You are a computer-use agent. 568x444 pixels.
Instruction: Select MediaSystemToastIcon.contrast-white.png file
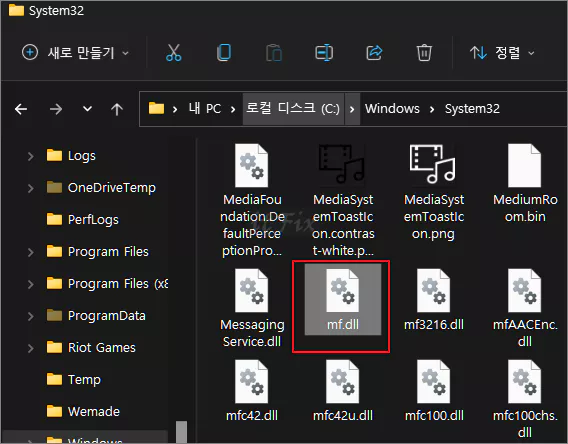(343, 200)
